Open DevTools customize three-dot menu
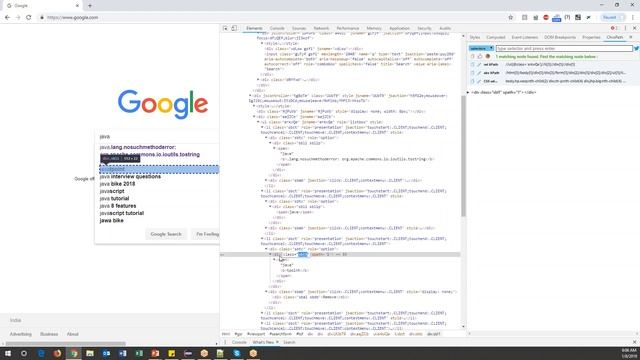Screen dimensions: 640x360 pyautogui.click(x=625, y=28)
